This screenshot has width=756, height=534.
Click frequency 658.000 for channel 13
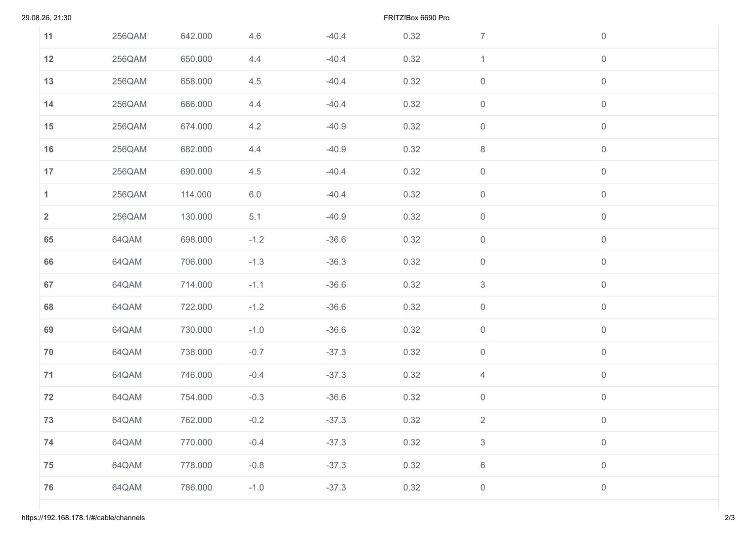click(x=196, y=81)
